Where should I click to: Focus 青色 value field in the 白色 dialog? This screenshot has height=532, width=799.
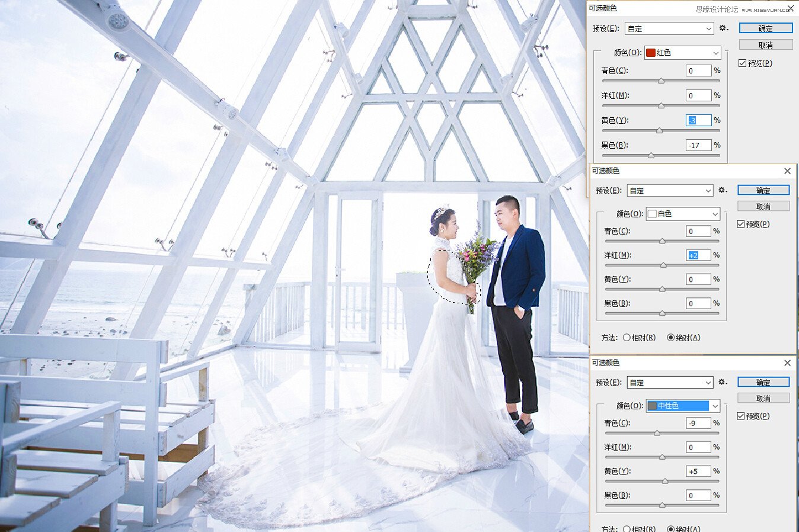698,231
